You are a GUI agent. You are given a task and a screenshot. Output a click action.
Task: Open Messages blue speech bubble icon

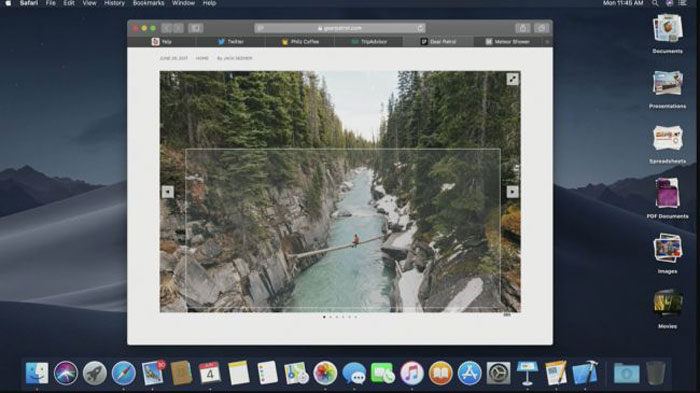pos(354,373)
